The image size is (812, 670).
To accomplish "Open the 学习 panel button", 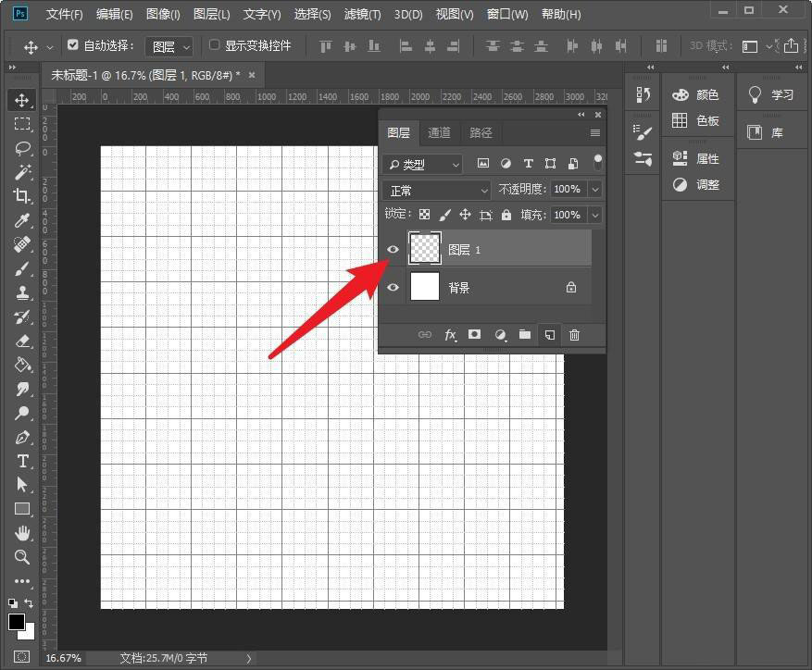I will [771, 95].
